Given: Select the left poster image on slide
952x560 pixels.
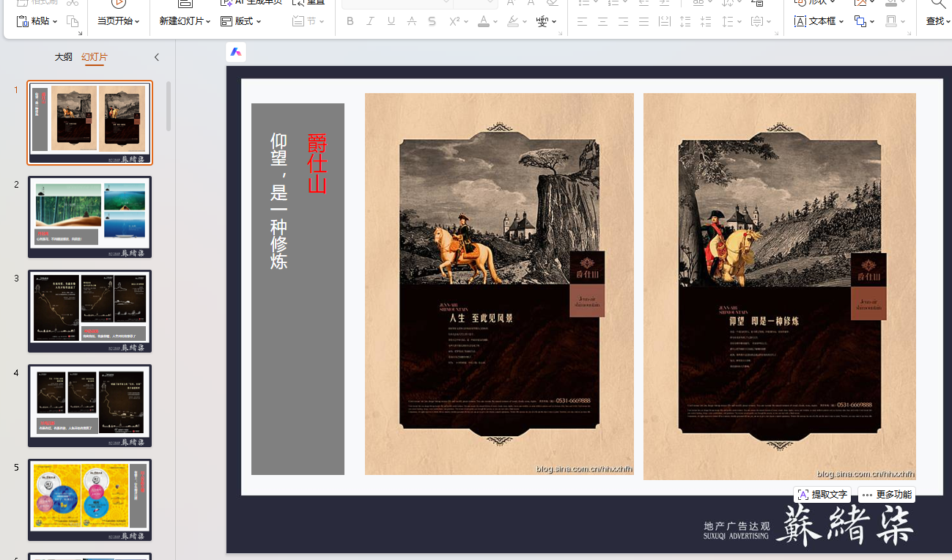Looking at the screenshot, I should coord(499,284).
